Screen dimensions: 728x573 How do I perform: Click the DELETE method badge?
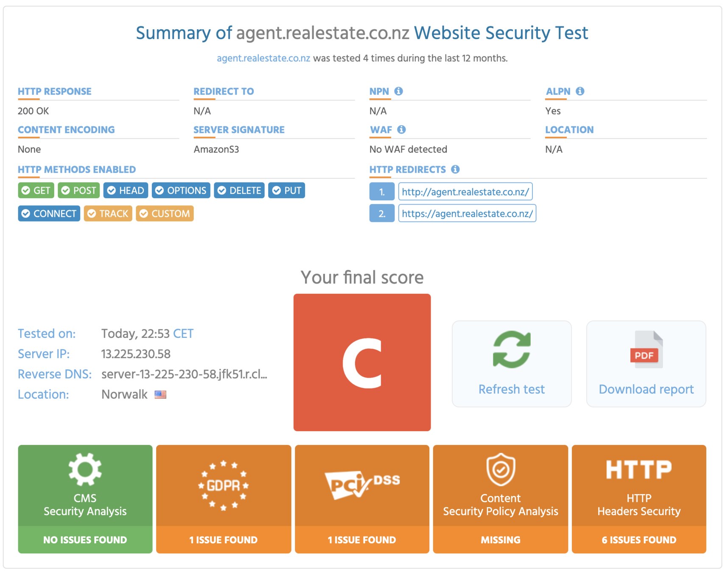coord(239,191)
